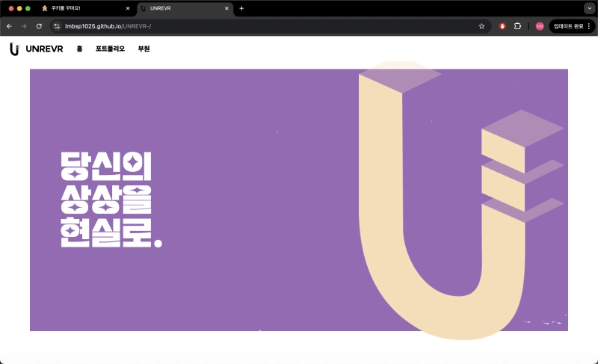Bookmark this page with the star icon
Screen dimensions: 598x364
click(x=481, y=26)
